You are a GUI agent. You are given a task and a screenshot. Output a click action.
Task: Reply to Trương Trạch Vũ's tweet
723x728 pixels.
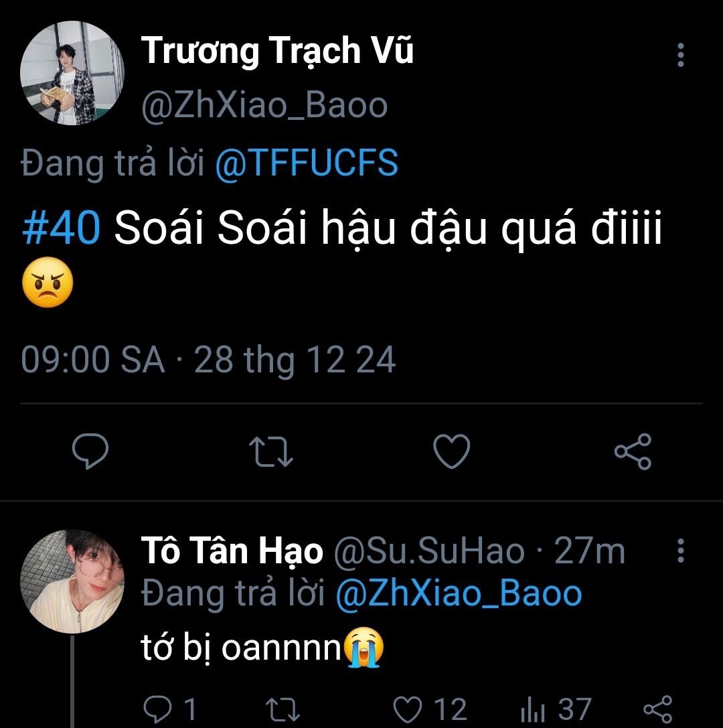(x=90, y=452)
